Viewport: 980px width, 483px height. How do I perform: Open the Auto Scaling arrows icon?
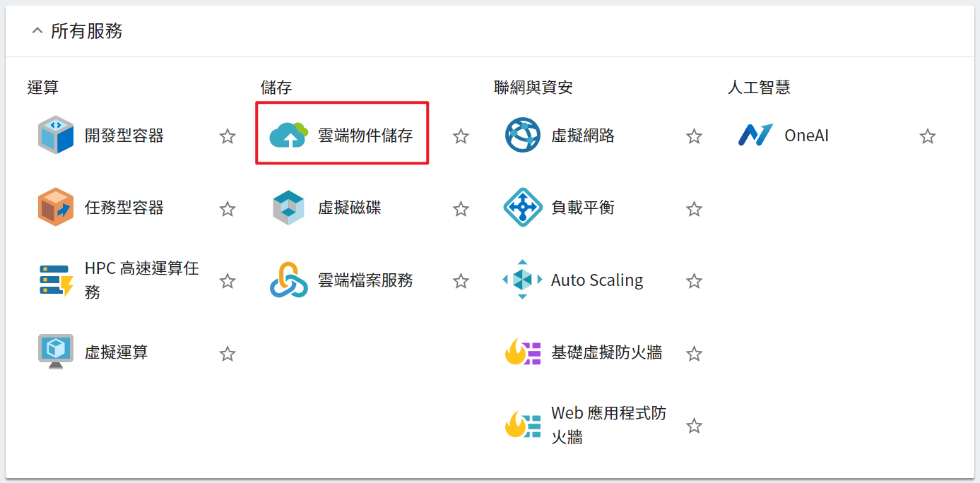(523, 280)
